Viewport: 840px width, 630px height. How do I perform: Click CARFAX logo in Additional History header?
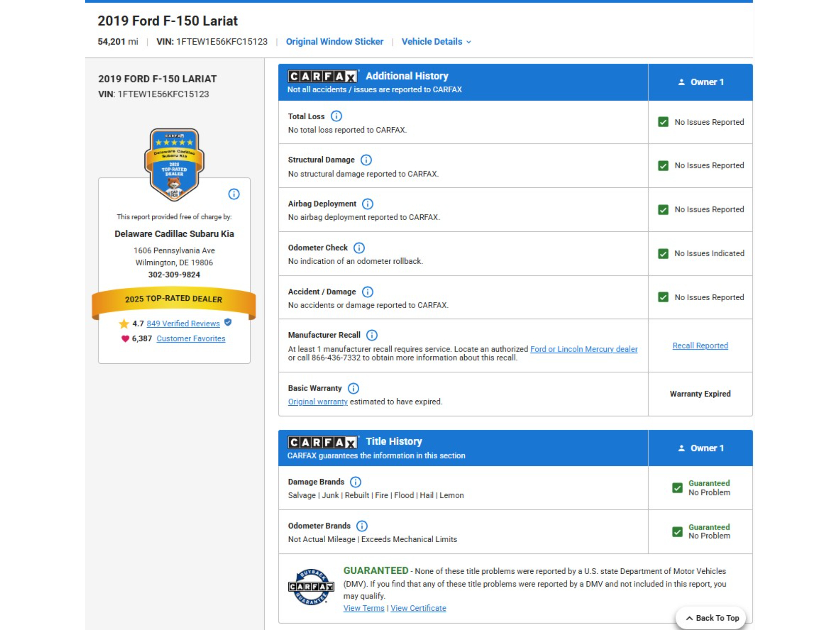pos(322,76)
